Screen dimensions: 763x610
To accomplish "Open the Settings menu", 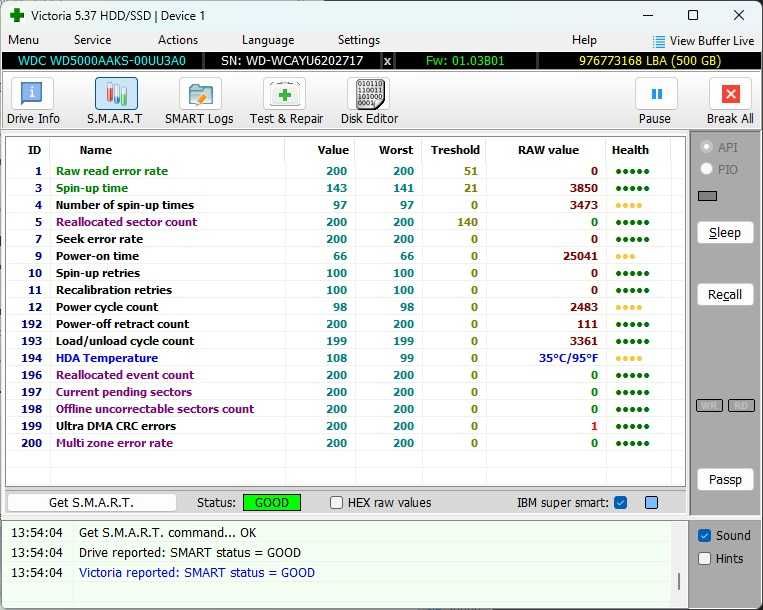I will (x=359, y=40).
